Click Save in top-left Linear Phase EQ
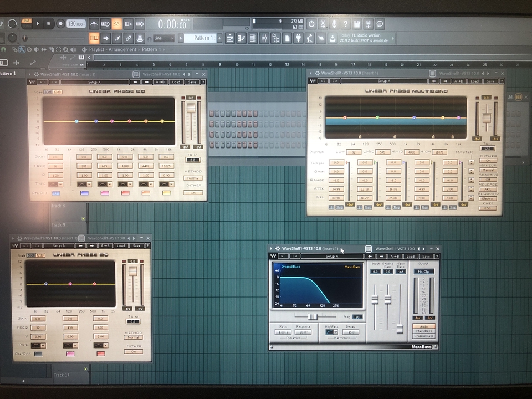The height and width of the screenshot is (399, 532). click(x=192, y=82)
